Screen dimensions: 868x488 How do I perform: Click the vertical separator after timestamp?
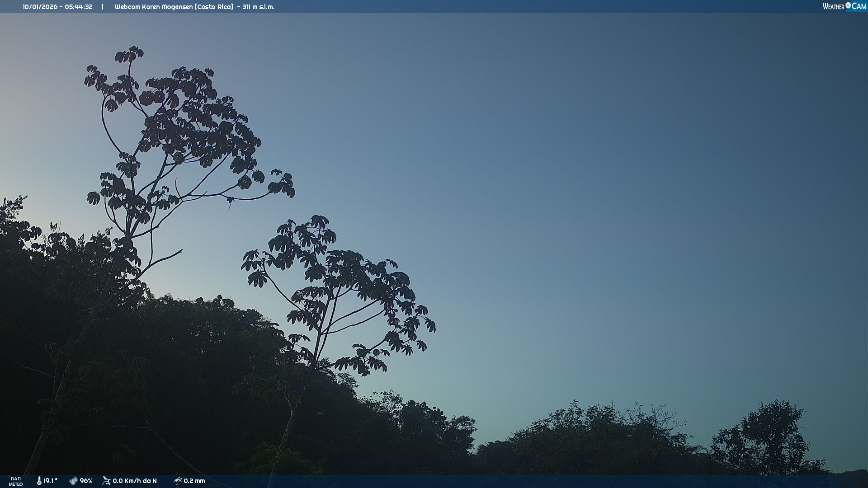(x=103, y=7)
